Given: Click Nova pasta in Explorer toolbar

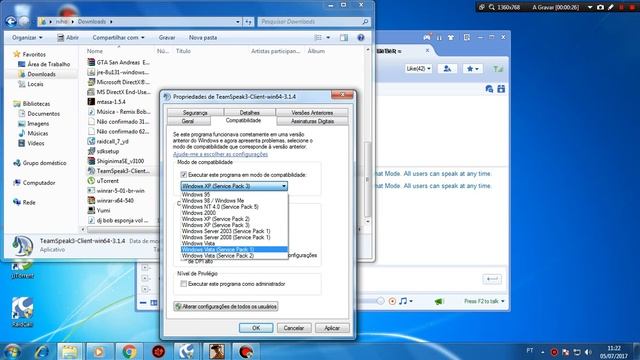Looking at the screenshot, I should coord(203,38).
